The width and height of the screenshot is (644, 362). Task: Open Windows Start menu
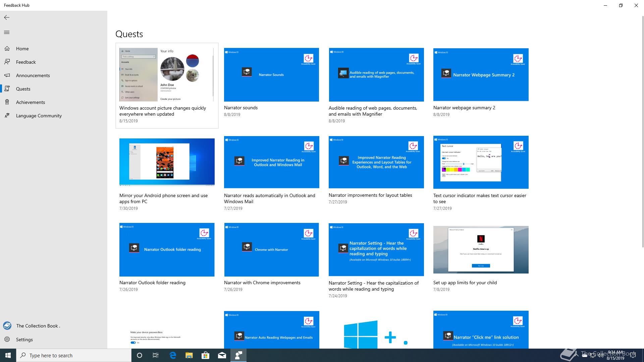pos(8,355)
